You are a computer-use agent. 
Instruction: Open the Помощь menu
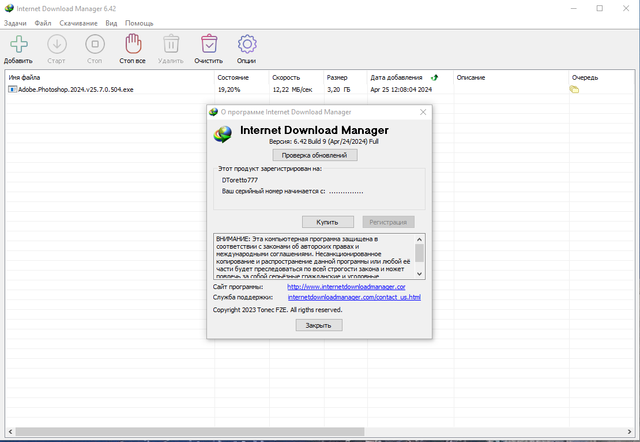pos(139,23)
